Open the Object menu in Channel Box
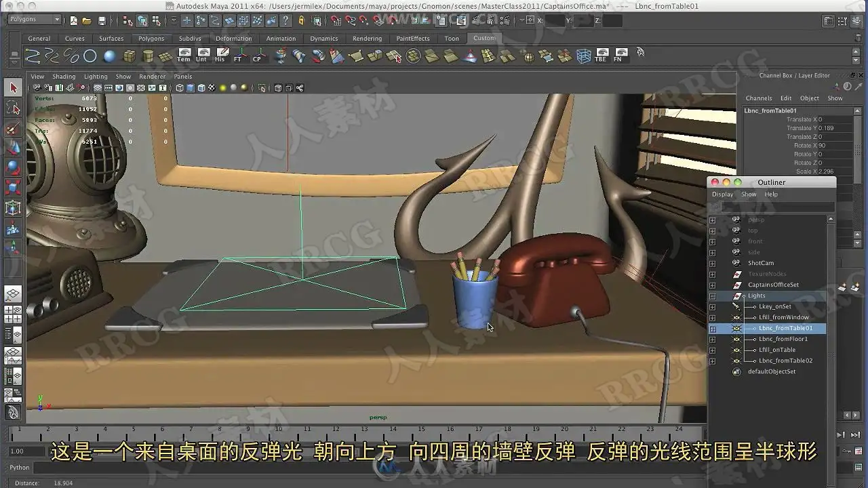Viewport: 868px width, 488px height. coord(810,98)
